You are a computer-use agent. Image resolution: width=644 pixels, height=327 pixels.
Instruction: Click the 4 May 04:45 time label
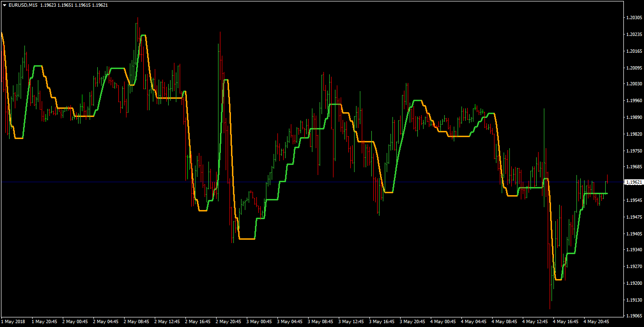(x=474, y=322)
